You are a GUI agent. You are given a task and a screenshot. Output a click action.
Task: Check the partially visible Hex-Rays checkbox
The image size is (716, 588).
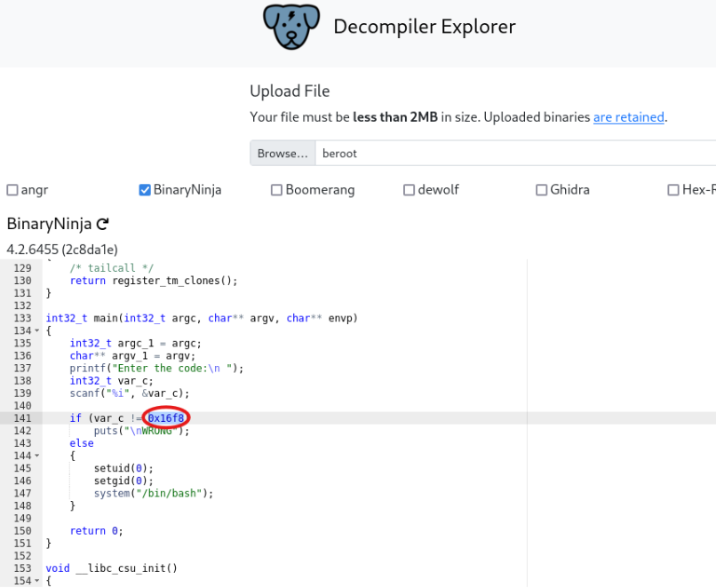pyautogui.click(x=673, y=190)
